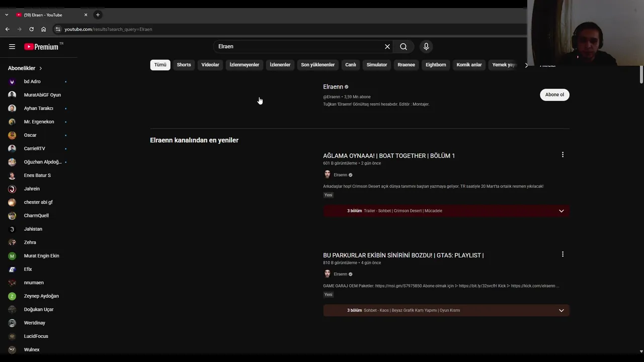This screenshot has height=362, width=644.
Task: Expand Abonelikler section chevron
Action: (40, 68)
